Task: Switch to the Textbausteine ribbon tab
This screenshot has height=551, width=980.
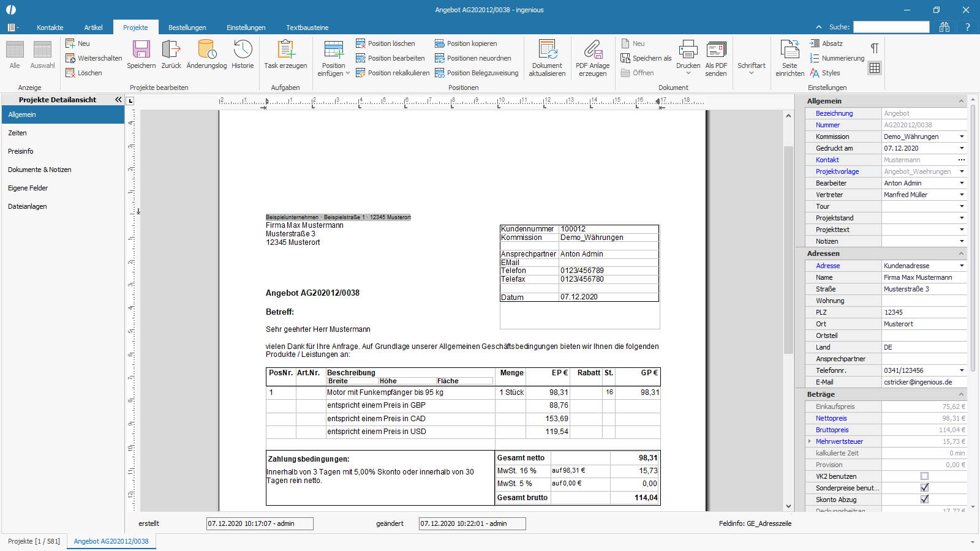Action: (x=307, y=28)
